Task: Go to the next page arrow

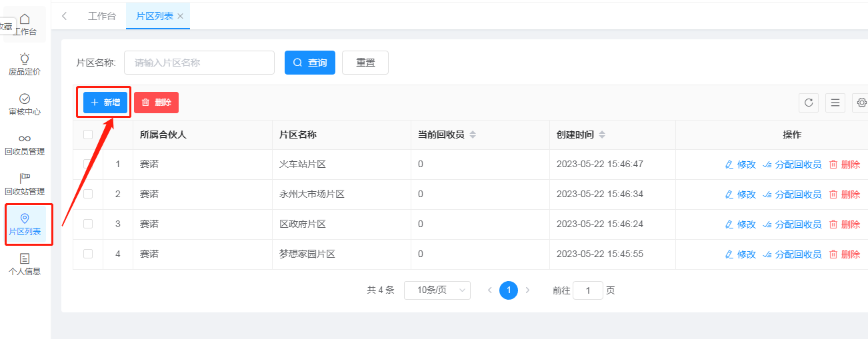Action: point(527,290)
